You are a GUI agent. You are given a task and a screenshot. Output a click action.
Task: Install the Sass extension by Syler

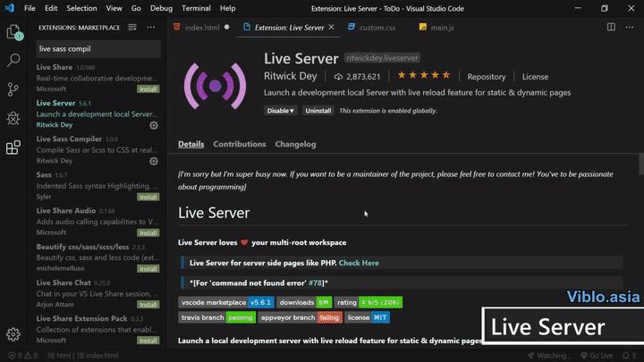tap(148, 197)
